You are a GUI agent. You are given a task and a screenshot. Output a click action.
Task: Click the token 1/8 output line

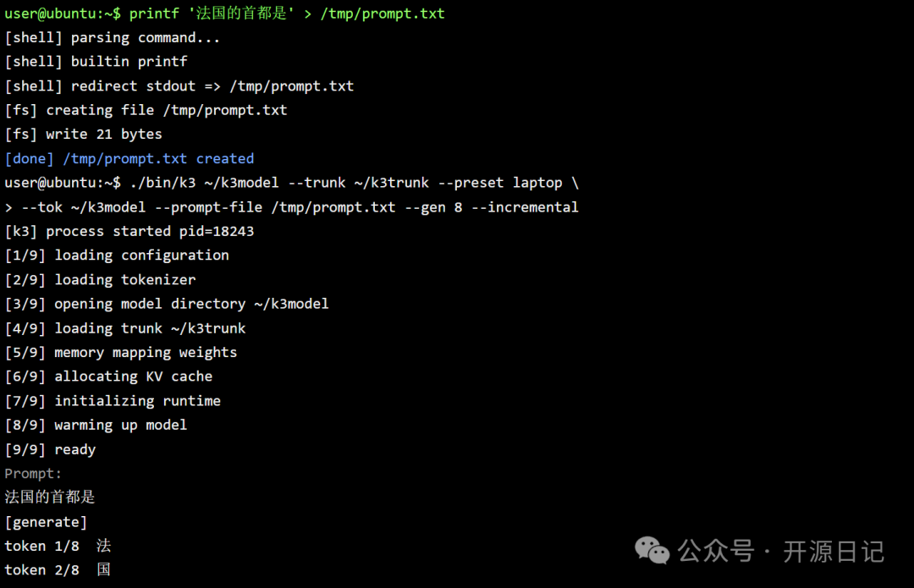pos(58,546)
